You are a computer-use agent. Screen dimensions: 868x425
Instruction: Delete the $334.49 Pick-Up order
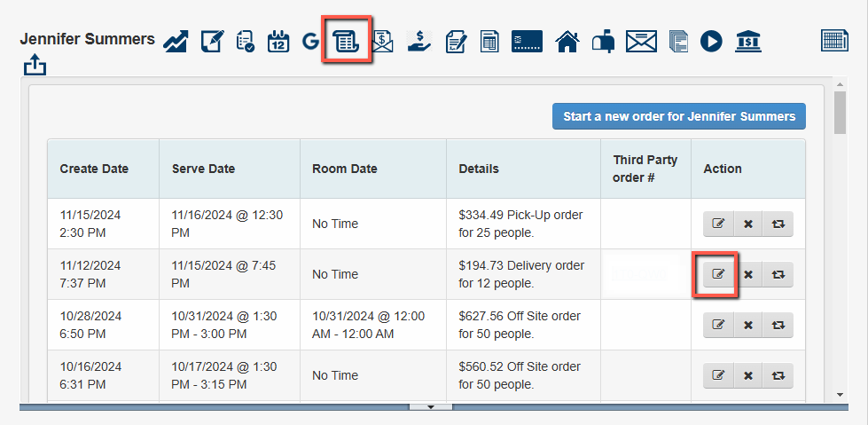pyautogui.click(x=748, y=224)
